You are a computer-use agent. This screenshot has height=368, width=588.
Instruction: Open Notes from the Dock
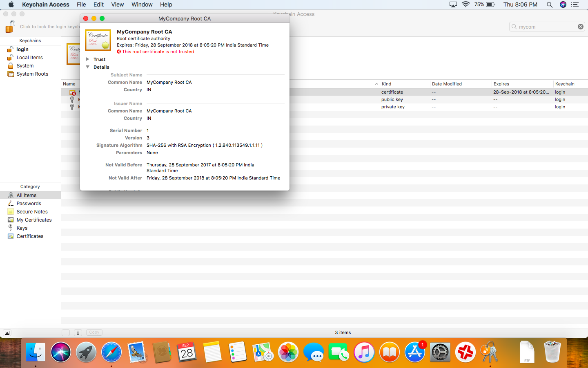point(212,352)
